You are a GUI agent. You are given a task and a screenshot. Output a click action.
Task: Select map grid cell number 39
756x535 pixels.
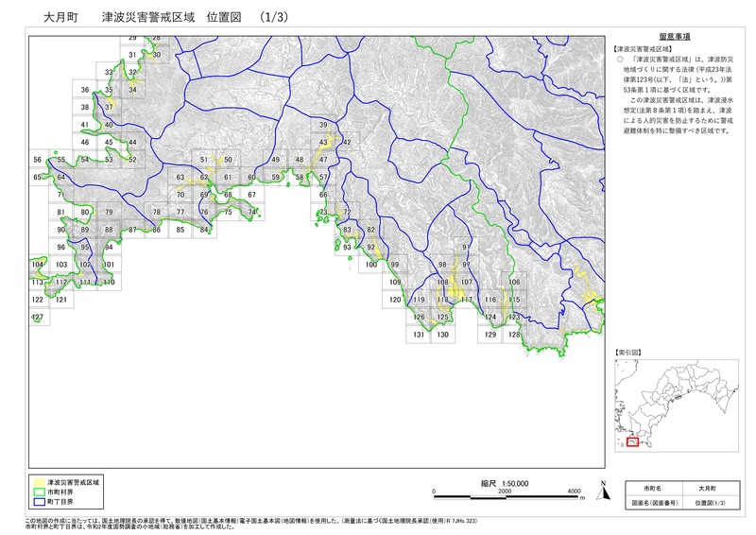323,126
